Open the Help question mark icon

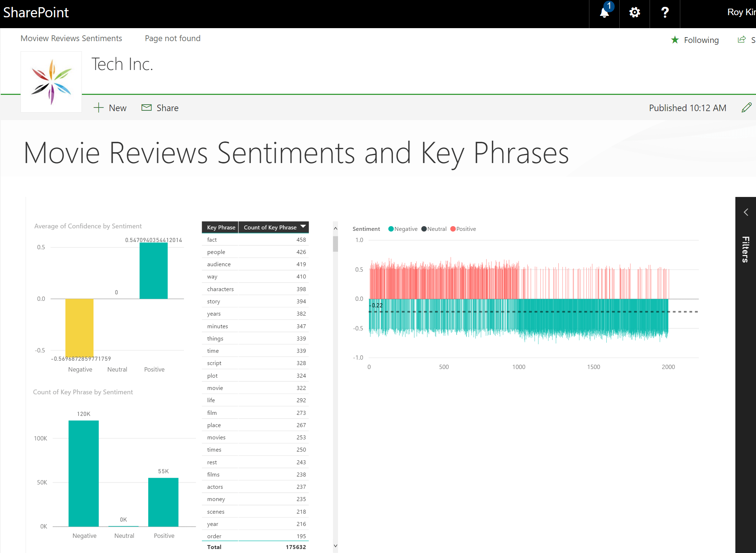click(665, 13)
